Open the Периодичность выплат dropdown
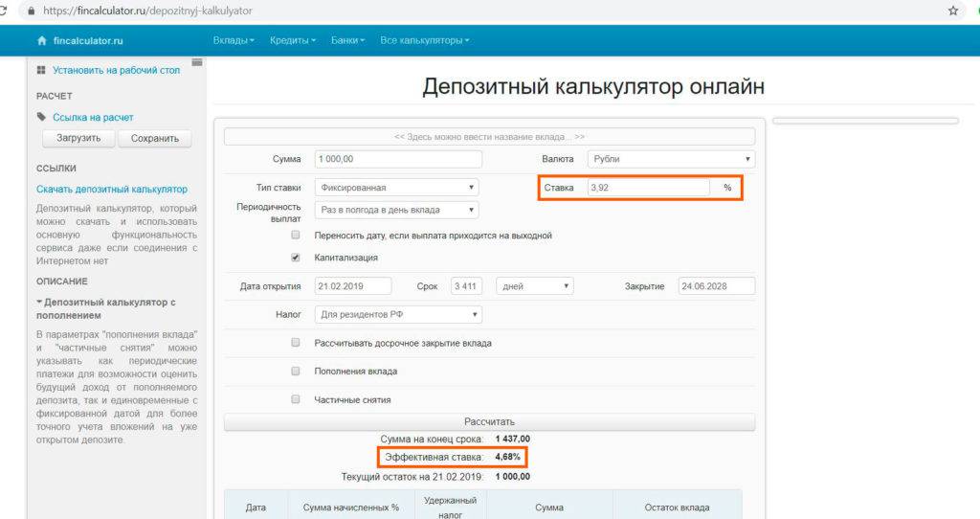 pyautogui.click(x=397, y=210)
